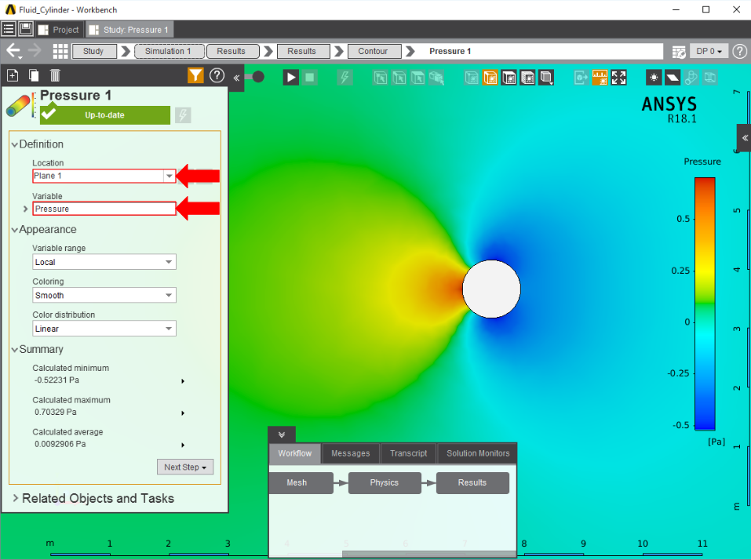Open the DP 0 dropdown
Viewport: 751px width, 560px height.
pos(709,51)
